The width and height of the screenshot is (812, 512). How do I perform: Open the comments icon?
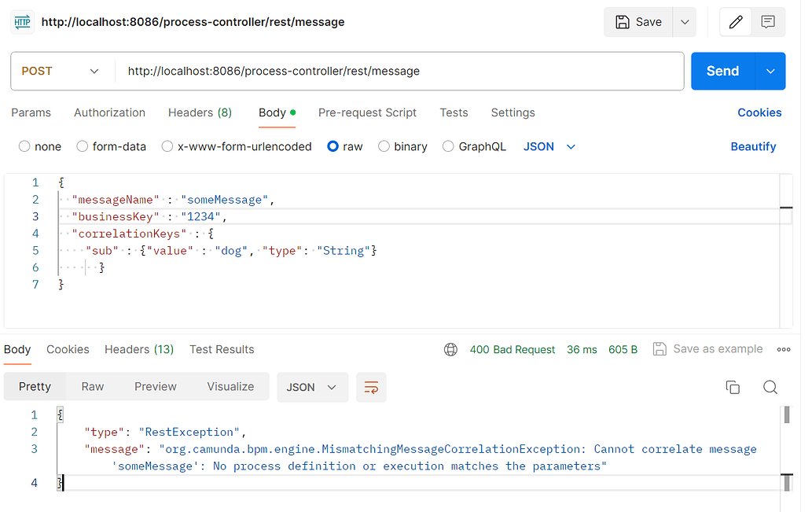click(x=769, y=22)
